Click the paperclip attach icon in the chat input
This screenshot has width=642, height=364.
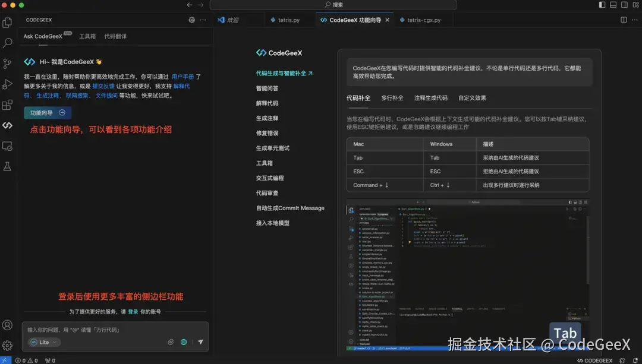(x=171, y=342)
